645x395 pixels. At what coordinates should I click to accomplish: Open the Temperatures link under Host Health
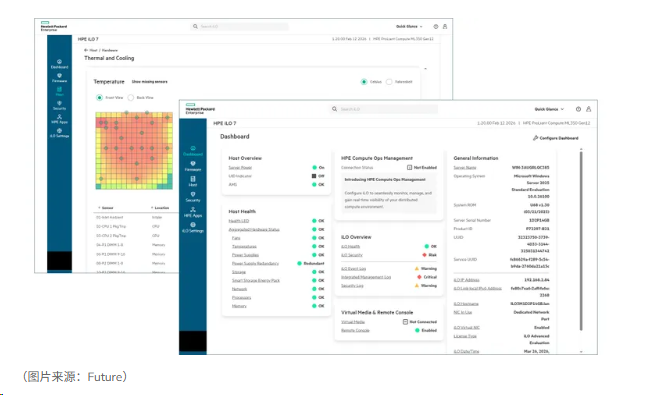(x=244, y=246)
